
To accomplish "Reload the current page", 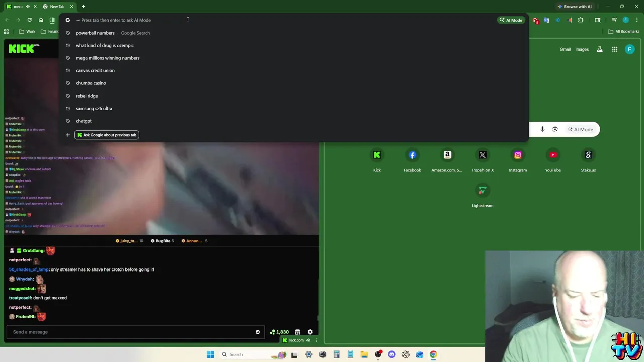I will [29, 20].
